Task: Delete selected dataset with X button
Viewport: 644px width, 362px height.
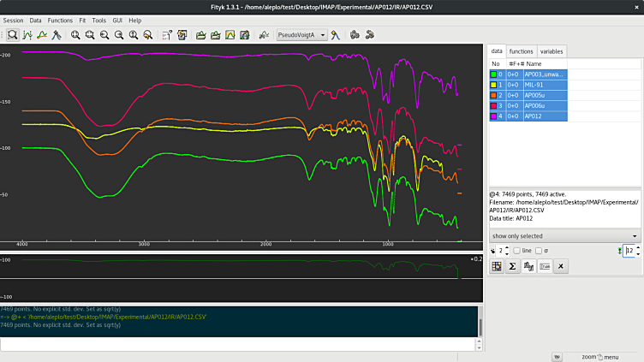Action: click(x=560, y=267)
